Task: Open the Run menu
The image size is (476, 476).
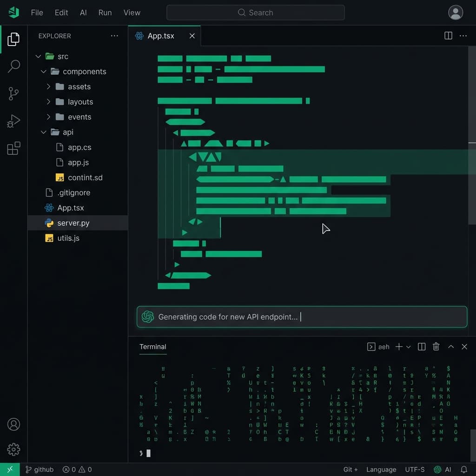Action: click(105, 13)
